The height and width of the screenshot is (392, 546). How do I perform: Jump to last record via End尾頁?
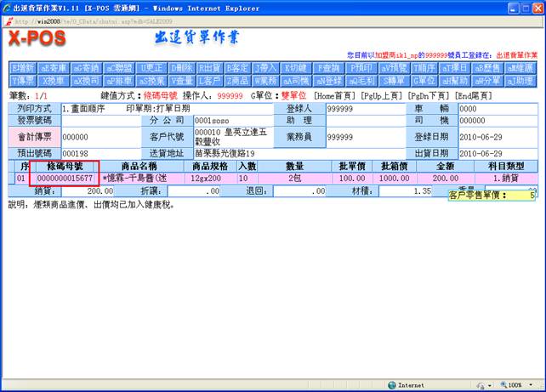point(472,96)
